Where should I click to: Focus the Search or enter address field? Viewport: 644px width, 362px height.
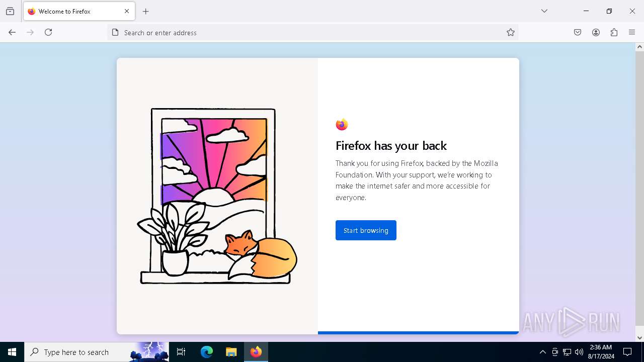click(312, 33)
